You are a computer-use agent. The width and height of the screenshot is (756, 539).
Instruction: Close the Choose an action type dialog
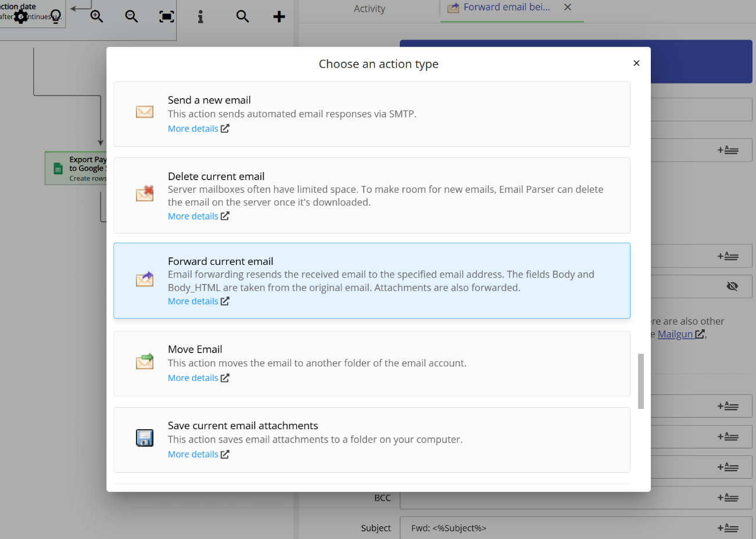[636, 63]
